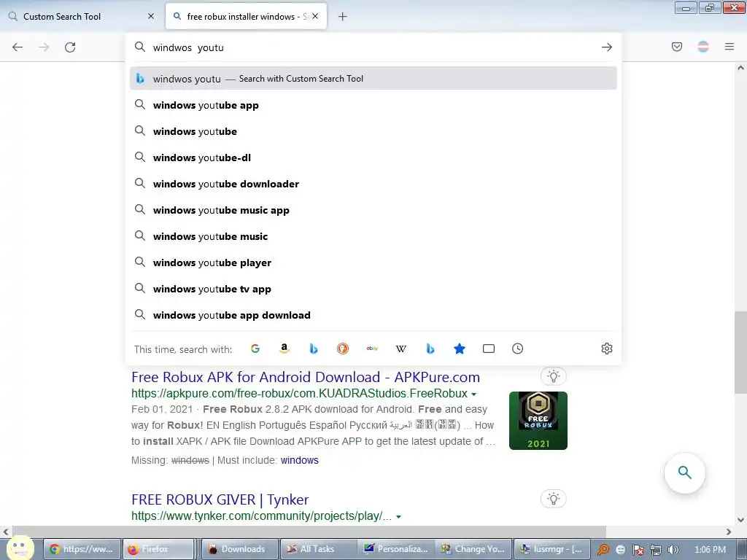Open the Firefox account avatar icon
747x560 pixels.
703,47
